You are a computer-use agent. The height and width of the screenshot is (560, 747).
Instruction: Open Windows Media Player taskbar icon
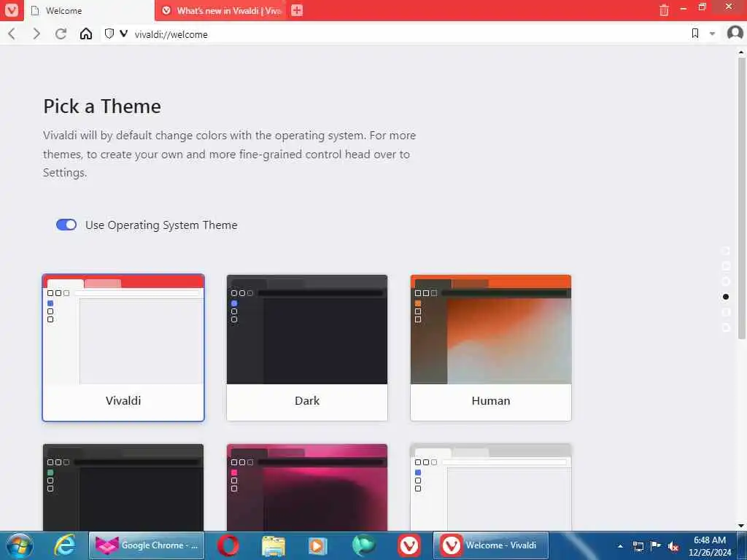[317, 545]
